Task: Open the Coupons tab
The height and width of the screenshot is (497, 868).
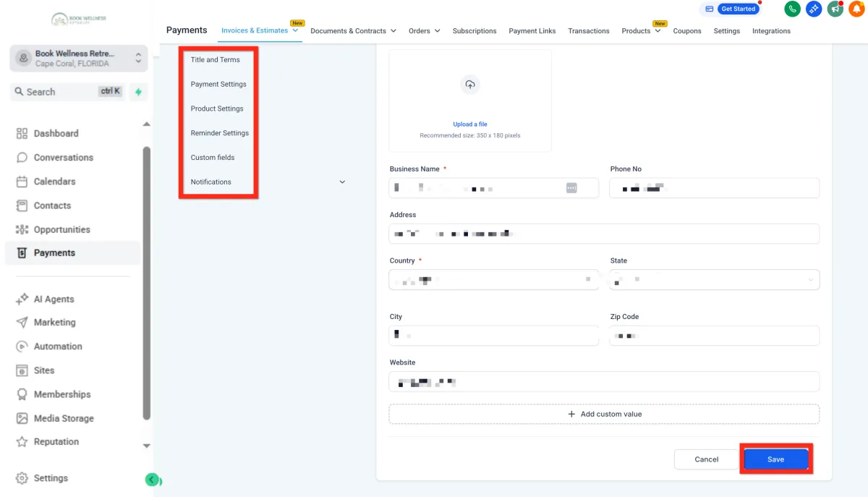Action: coord(687,31)
